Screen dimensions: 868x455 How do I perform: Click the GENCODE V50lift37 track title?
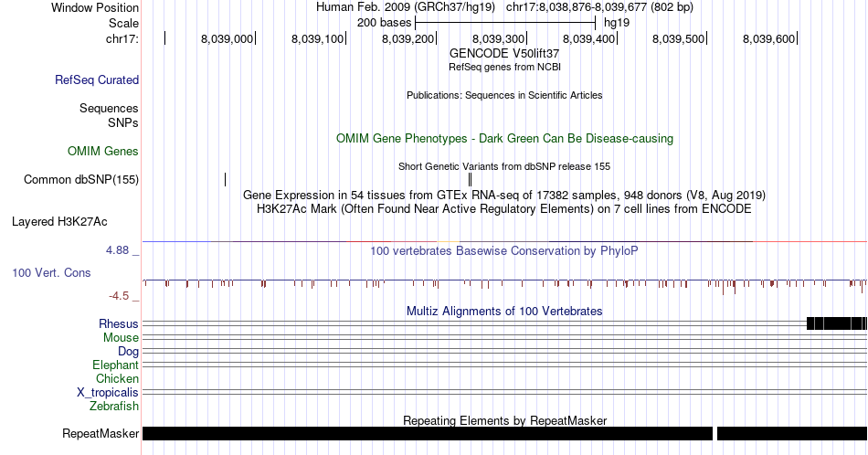pos(504,54)
